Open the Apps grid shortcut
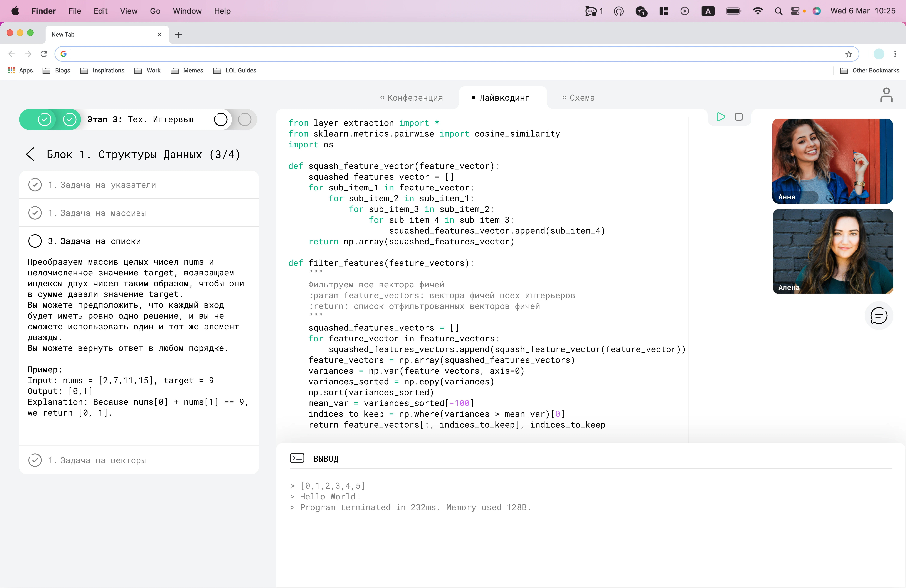906x588 pixels. [x=21, y=70]
